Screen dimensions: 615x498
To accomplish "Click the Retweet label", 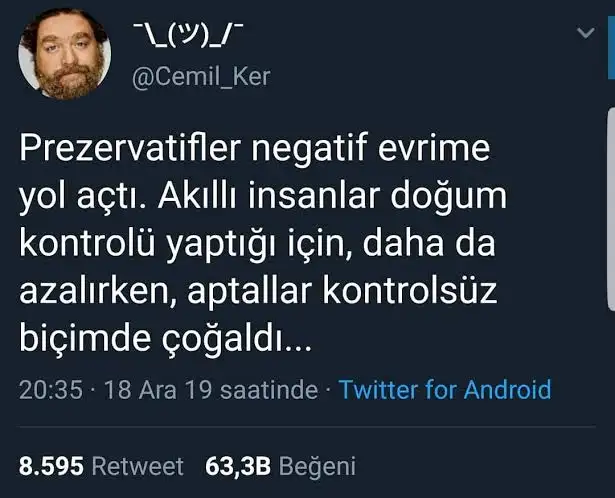I will tap(137, 466).
